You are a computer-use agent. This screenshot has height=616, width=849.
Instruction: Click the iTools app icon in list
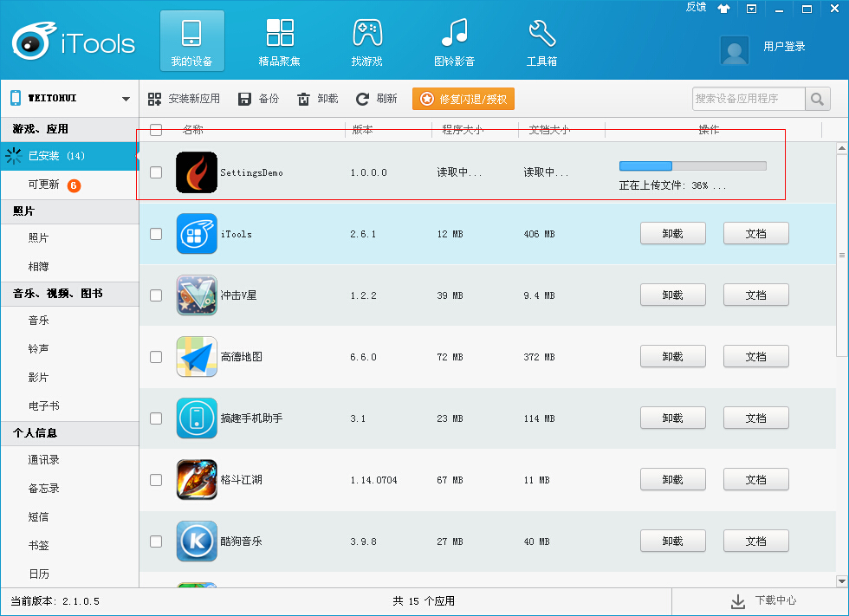pyautogui.click(x=197, y=234)
